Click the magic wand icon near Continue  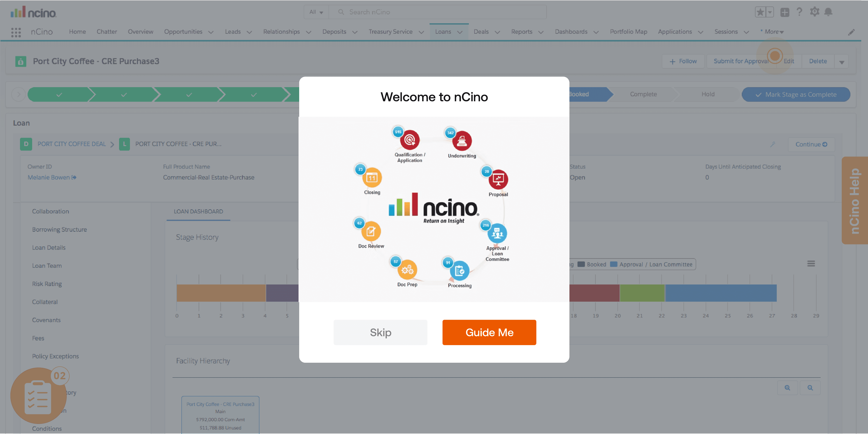pos(773,144)
